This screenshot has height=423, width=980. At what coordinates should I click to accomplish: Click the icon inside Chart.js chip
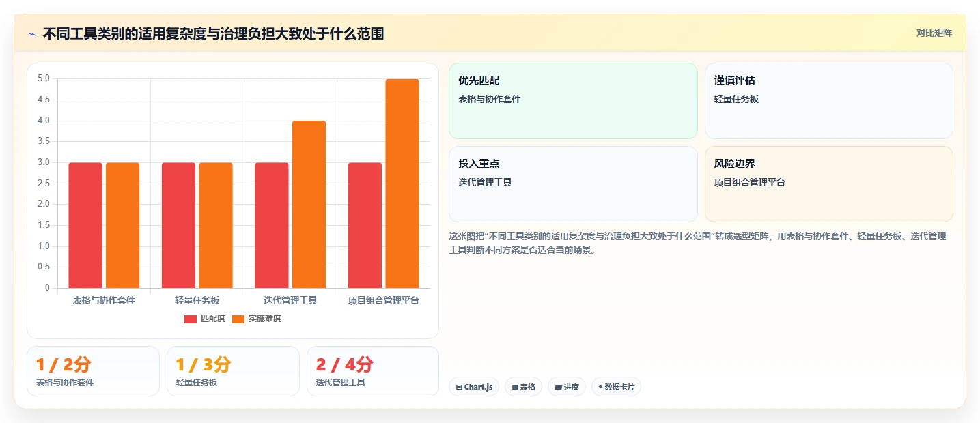coord(460,387)
